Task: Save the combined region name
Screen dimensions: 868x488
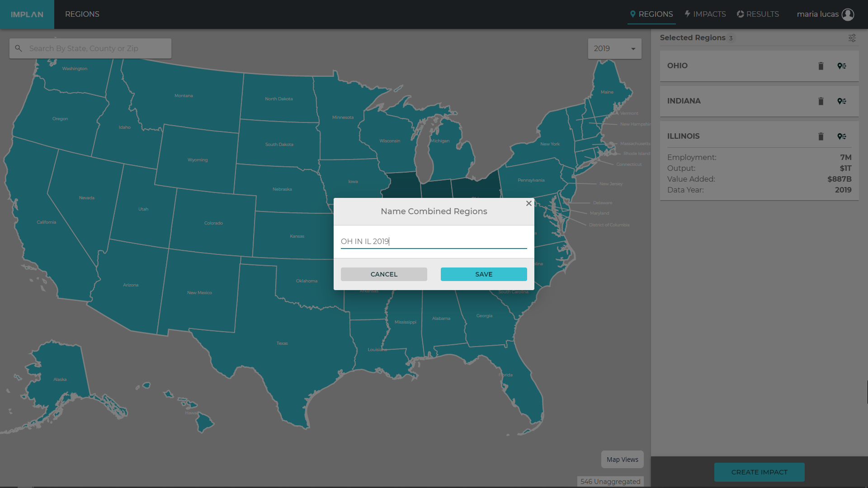Action: pos(484,274)
